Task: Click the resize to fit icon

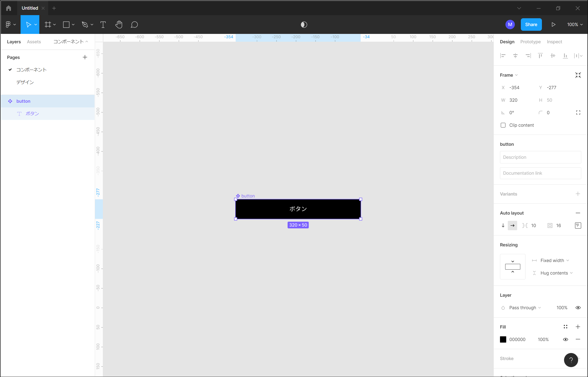Action: [578, 75]
